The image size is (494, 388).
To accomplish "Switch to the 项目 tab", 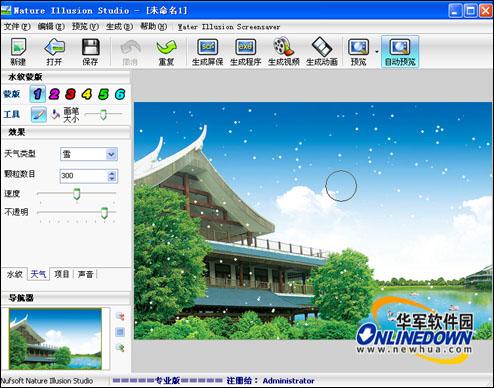I will pos(62,274).
